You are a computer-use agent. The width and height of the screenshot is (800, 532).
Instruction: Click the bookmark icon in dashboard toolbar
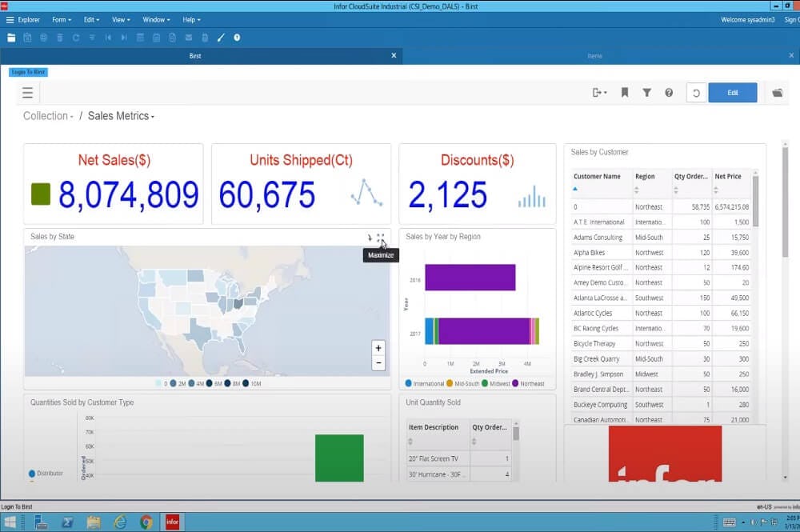click(x=625, y=93)
